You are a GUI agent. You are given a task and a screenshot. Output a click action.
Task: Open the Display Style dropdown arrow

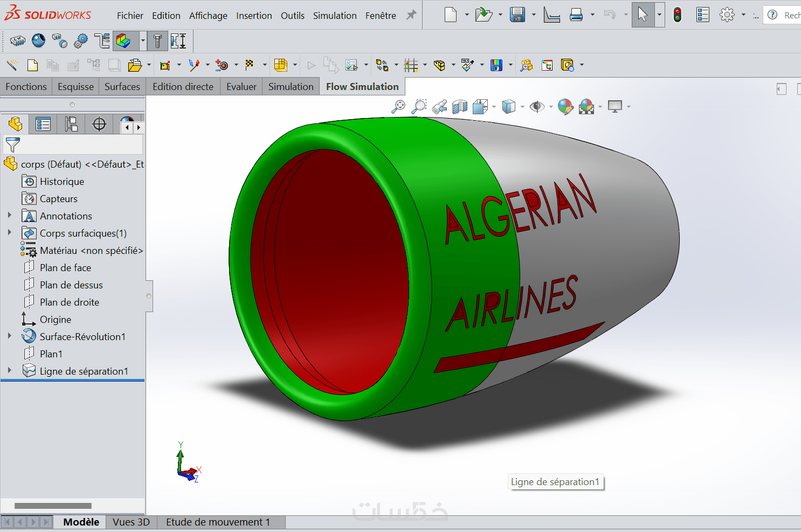point(522,107)
